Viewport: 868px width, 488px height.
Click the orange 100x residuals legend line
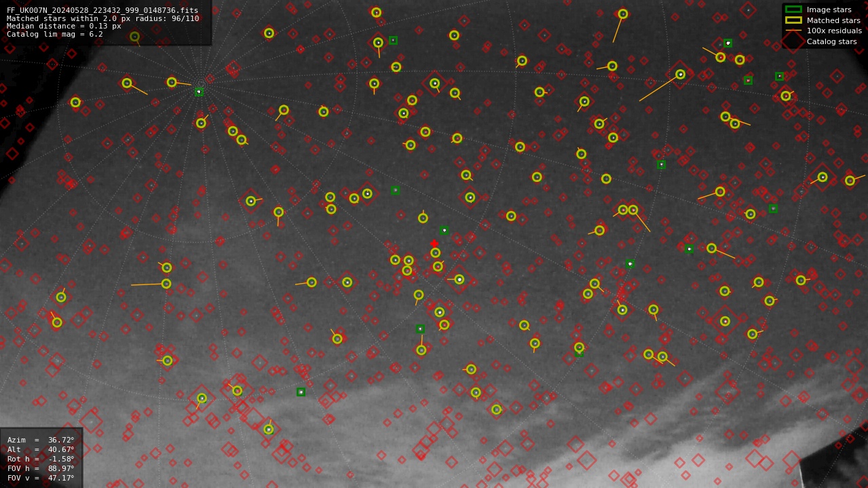[x=793, y=31]
